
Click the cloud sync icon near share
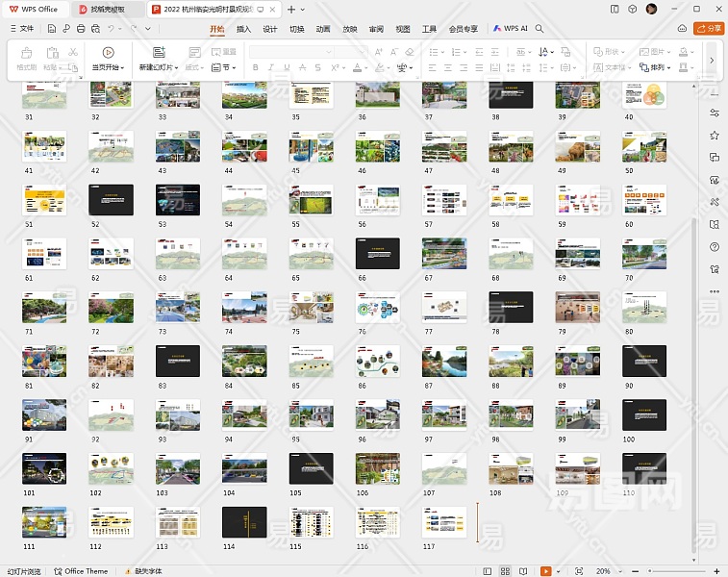coord(682,29)
